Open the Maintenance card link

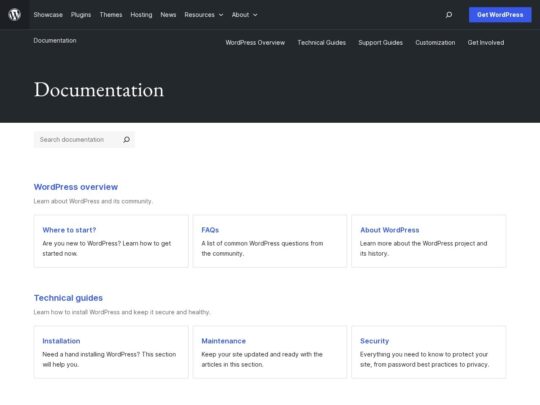pyautogui.click(x=224, y=341)
